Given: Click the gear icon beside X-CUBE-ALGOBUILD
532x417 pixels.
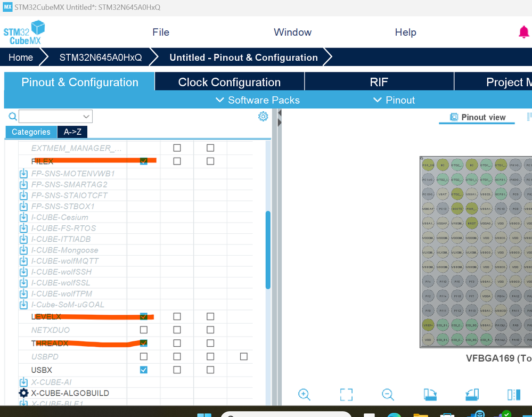Looking at the screenshot, I should coord(23,393).
